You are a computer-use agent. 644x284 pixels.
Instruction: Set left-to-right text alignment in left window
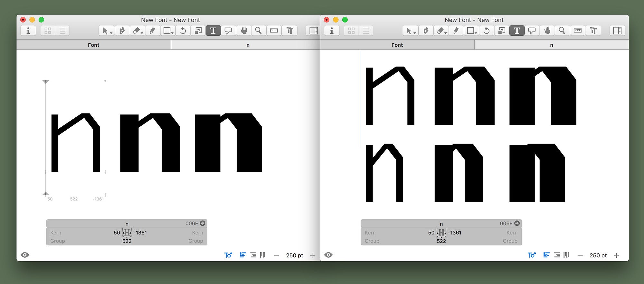tap(243, 255)
